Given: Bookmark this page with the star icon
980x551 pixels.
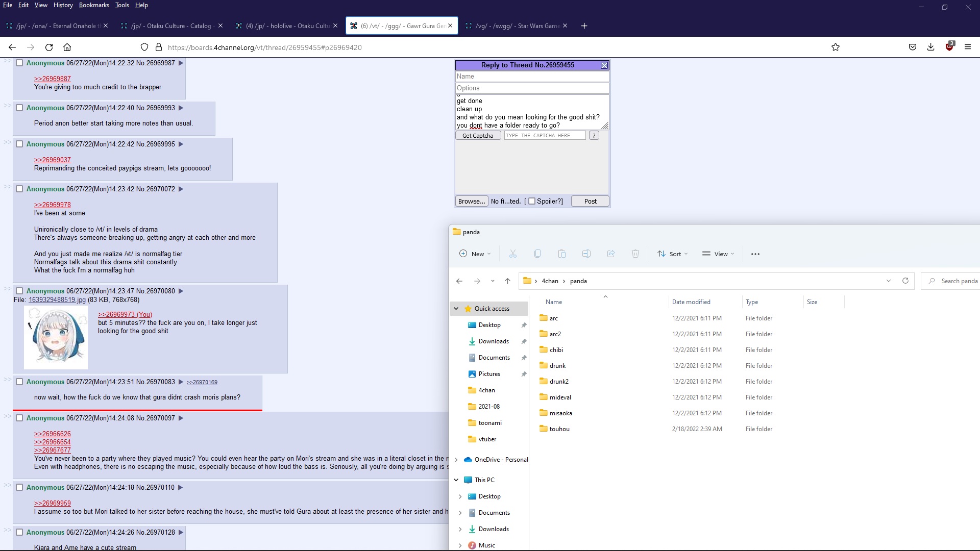Looking at the screenshot, I should (835, 47).
